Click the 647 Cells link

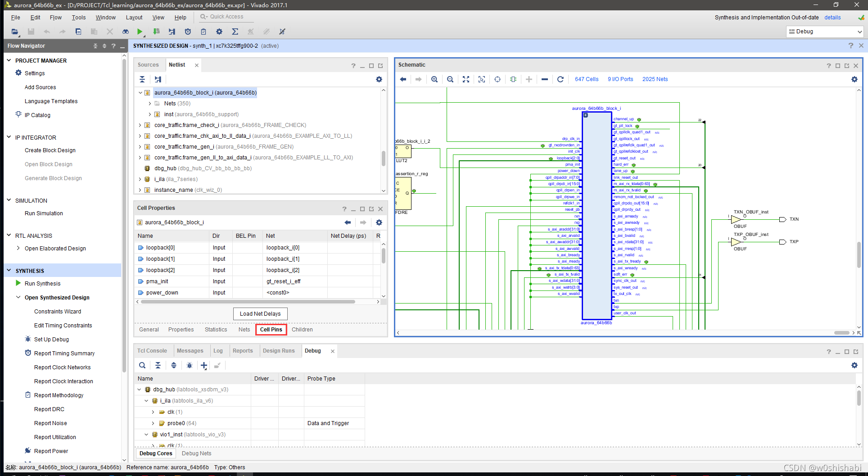pyautogui.click(x=587, y=79)
